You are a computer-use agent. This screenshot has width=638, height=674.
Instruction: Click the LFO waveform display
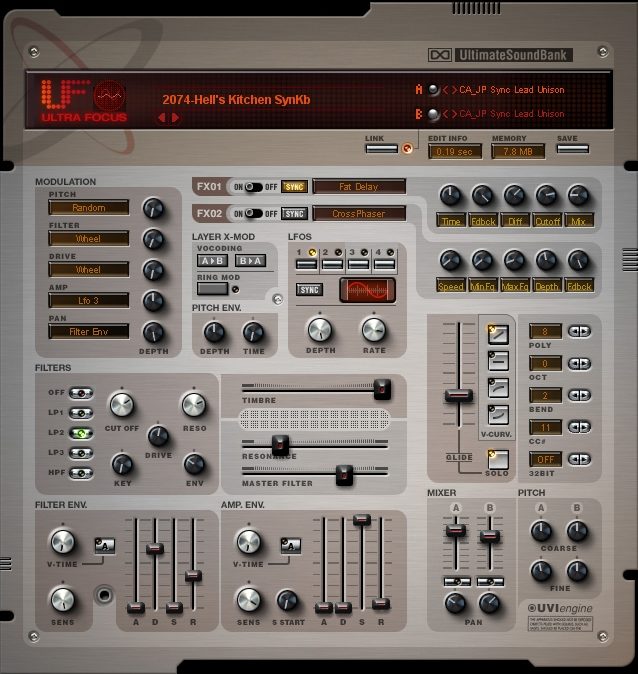[367, 290]
